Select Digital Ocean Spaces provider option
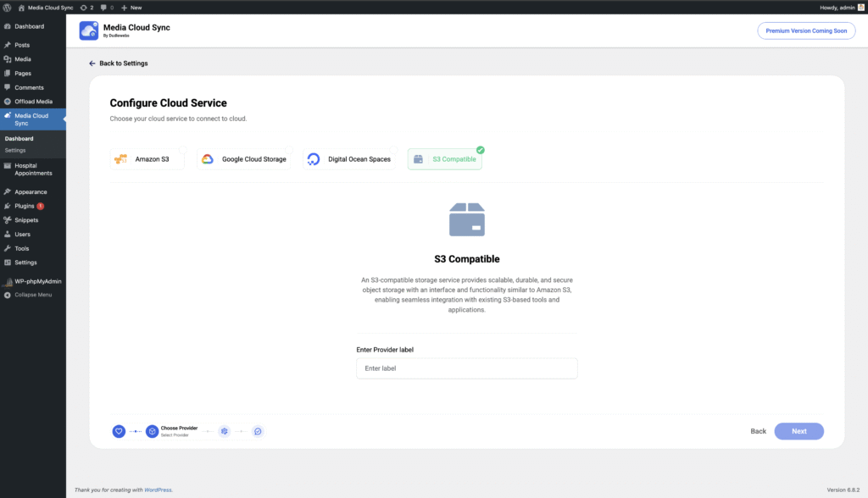Image resolution: width=868 pixels, height=498 pixels. [x=350, y=159]
